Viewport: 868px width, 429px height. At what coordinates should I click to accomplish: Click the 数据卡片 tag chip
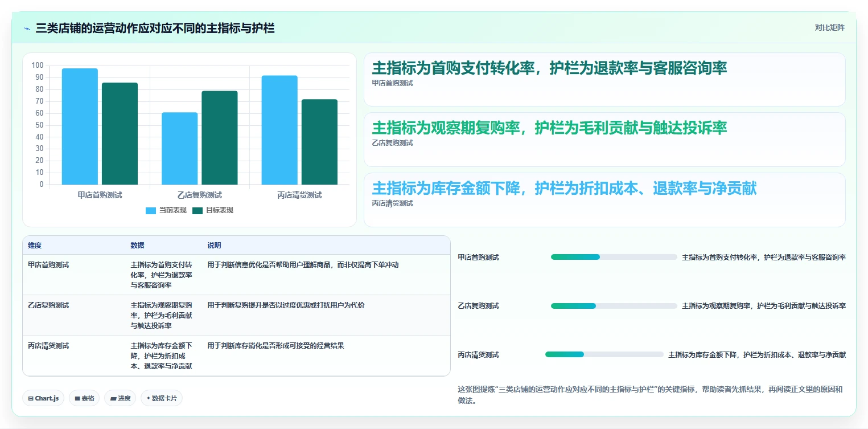point(162,398)
